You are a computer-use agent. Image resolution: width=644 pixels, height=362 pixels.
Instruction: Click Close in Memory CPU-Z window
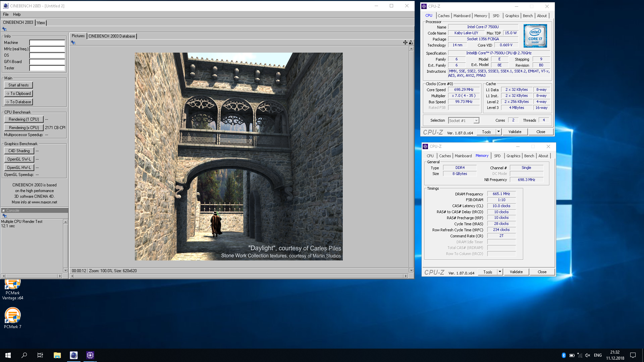pos(542,272)
